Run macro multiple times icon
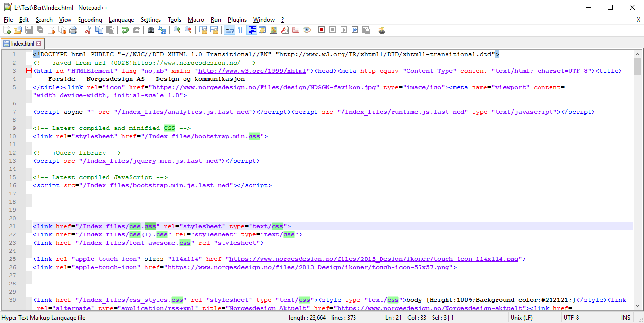Image resolution: width=644 pixels, height=323 pixels. (355, 30)
